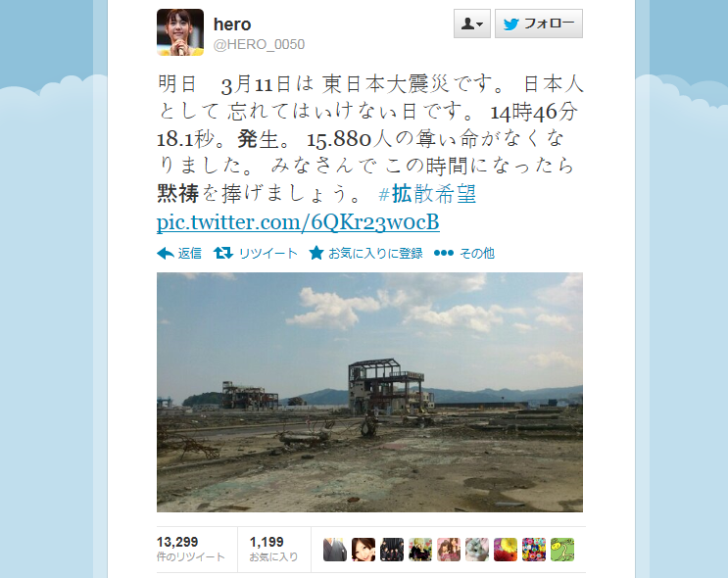Open the green cartoon retweeter avatar

click(562, 550)
